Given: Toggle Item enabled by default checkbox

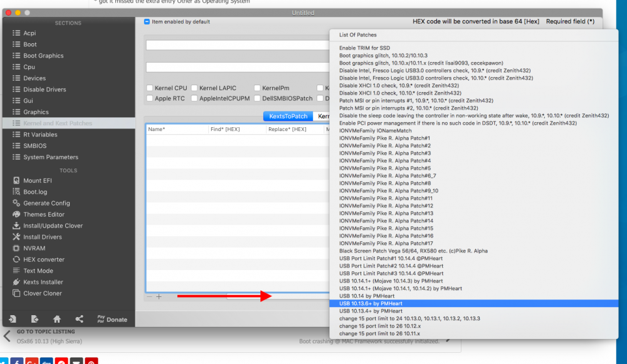Looking at the screenshot, I should (x=147, y=21).
